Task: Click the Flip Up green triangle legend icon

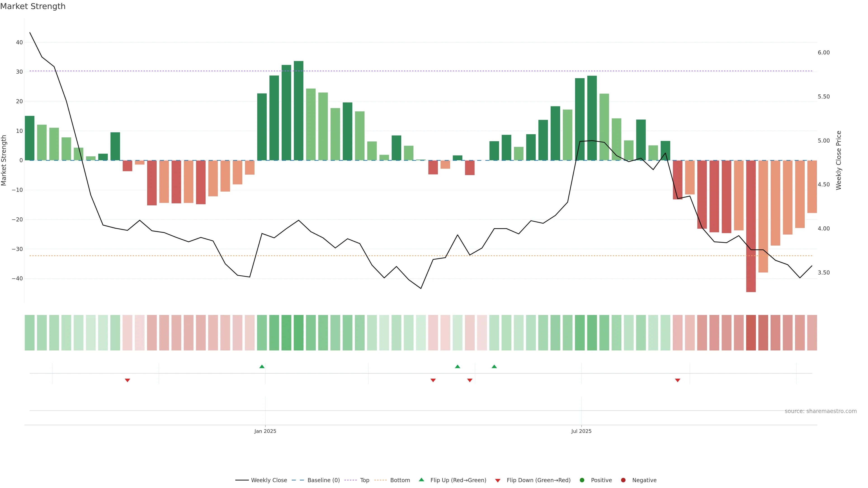Action: [x=421, y=480]
